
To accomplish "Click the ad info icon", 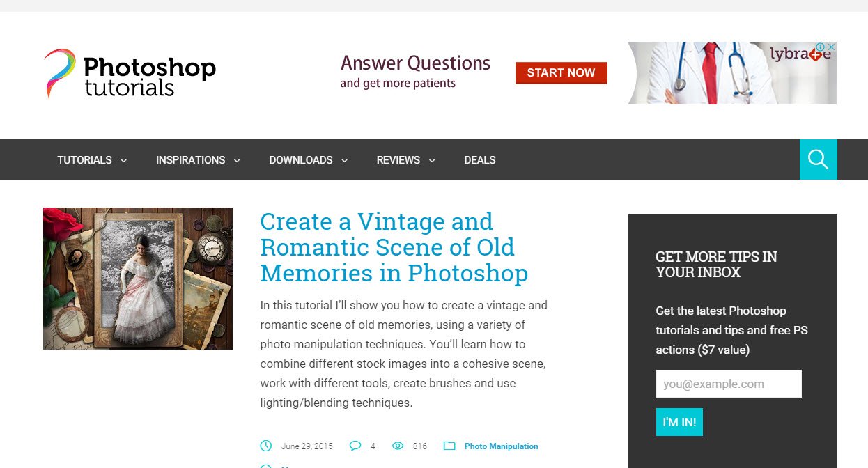I will pyautogui.click(x=821, y=47).
